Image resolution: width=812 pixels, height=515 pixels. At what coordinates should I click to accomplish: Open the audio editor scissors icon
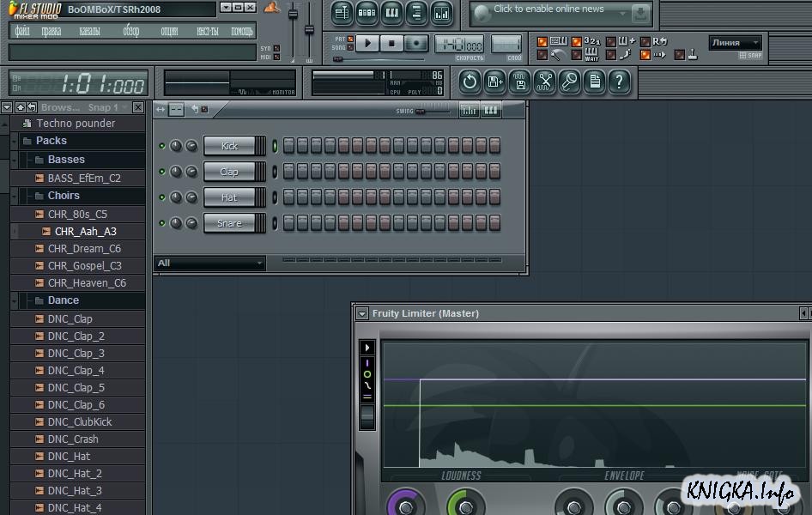coord(544,82)
